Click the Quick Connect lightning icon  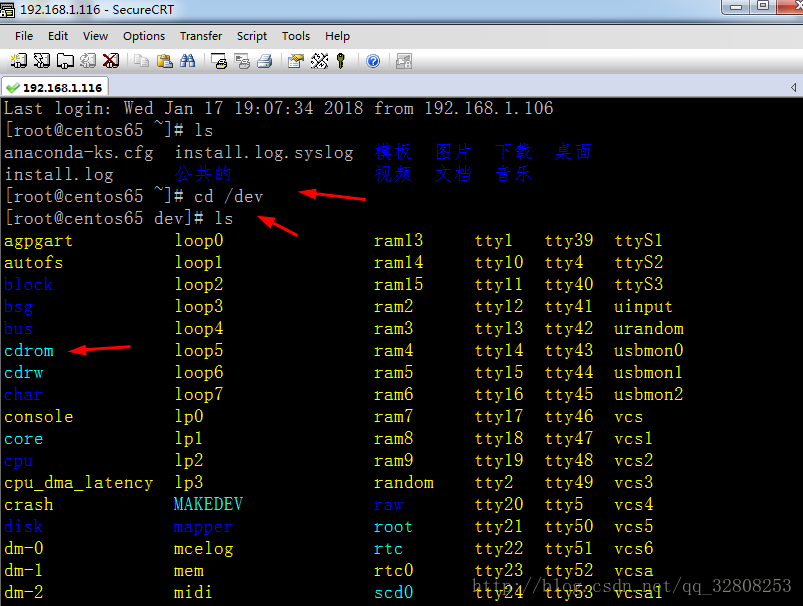(41, 61)
